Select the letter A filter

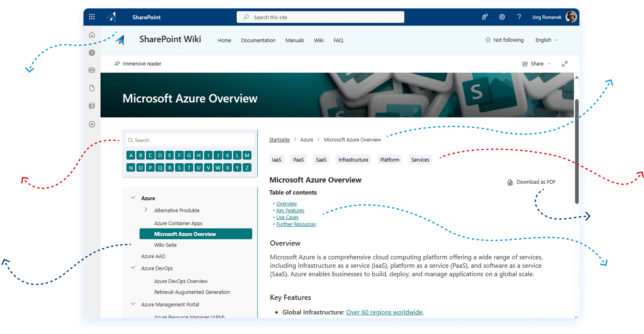(x=131, y=155)
